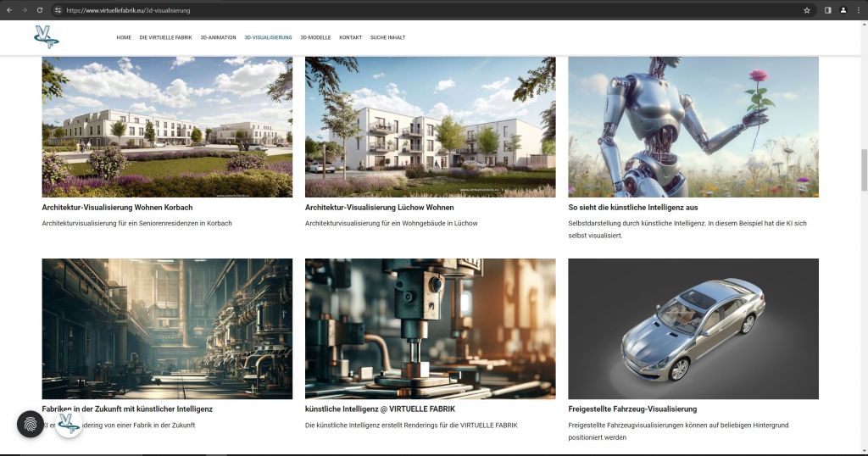868x456 pixels.
Task: Open the HOME menu item
Action: tap(124, 38)
